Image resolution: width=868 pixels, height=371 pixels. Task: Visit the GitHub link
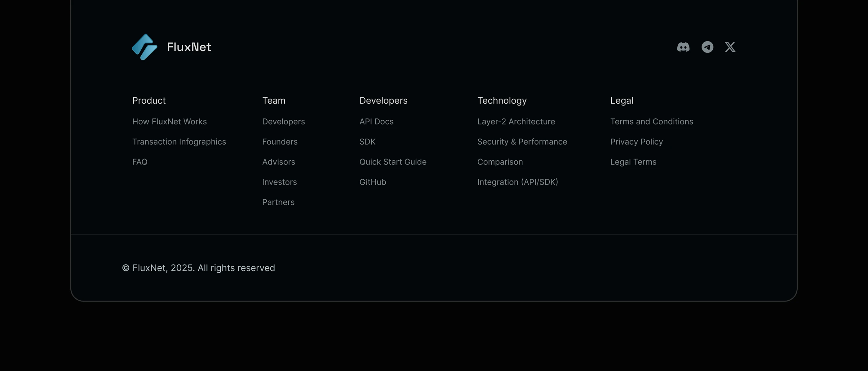point(373,182)
